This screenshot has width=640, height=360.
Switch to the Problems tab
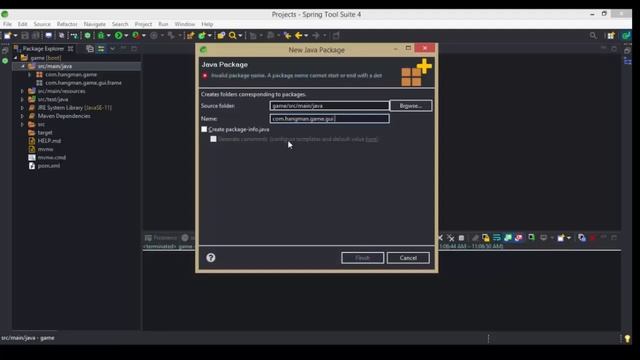point(161,238)
